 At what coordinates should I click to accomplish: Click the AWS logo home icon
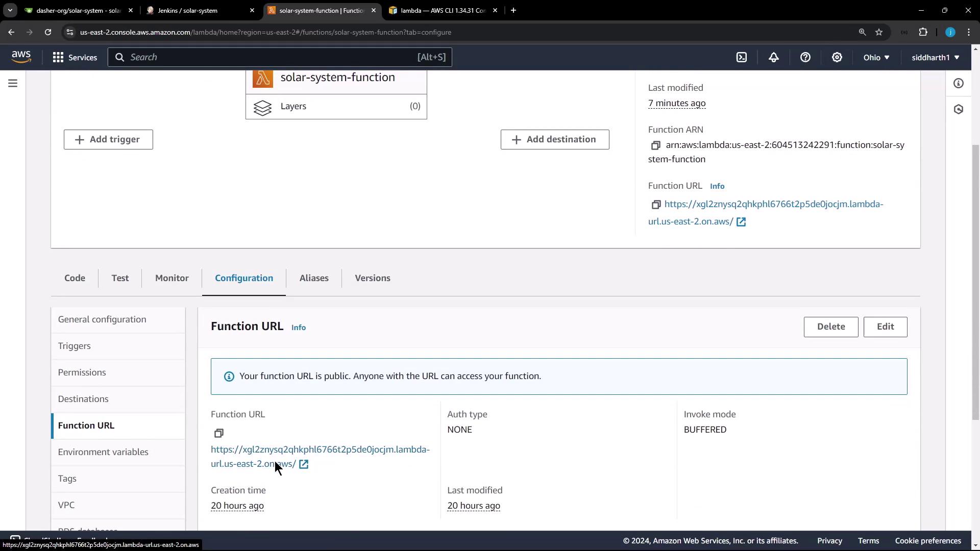(21, 57)
